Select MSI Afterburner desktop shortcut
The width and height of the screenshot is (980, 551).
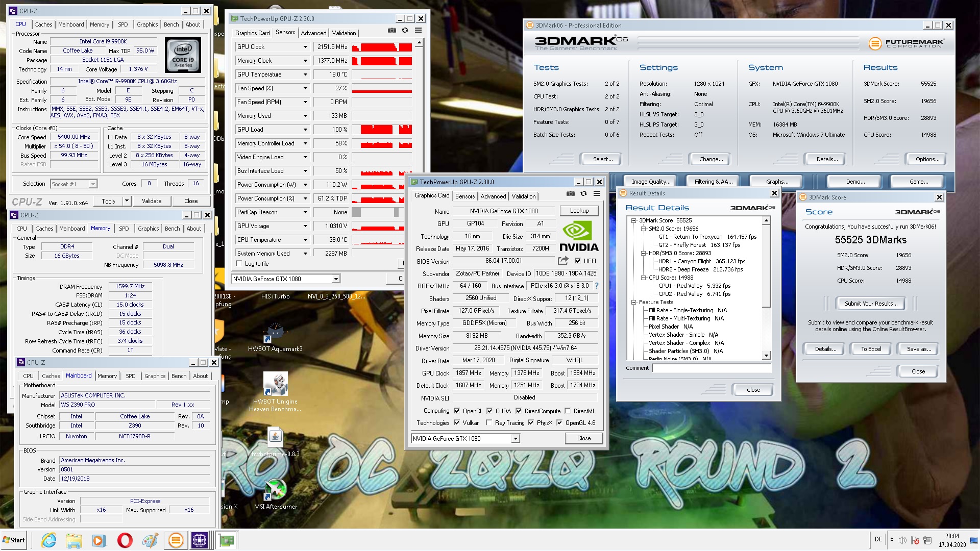coord(275,494)
